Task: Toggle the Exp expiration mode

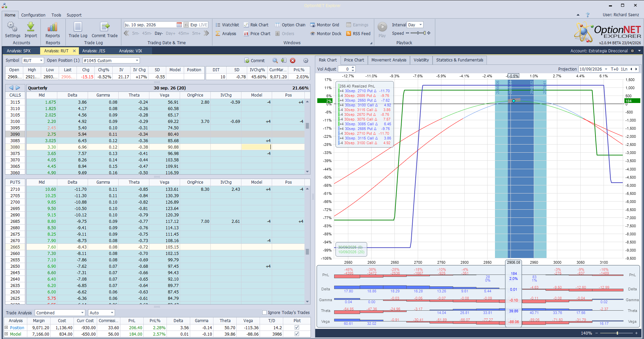Action: [194, 25]
